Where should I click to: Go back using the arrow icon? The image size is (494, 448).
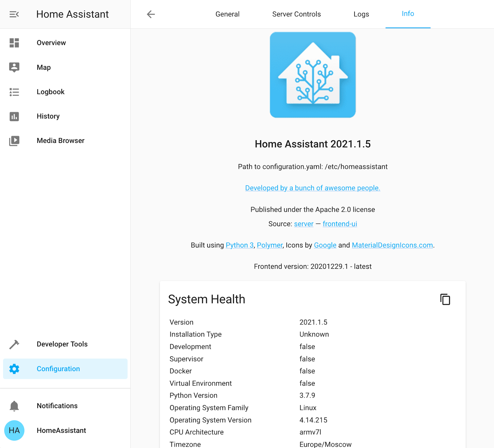[151, 14]
